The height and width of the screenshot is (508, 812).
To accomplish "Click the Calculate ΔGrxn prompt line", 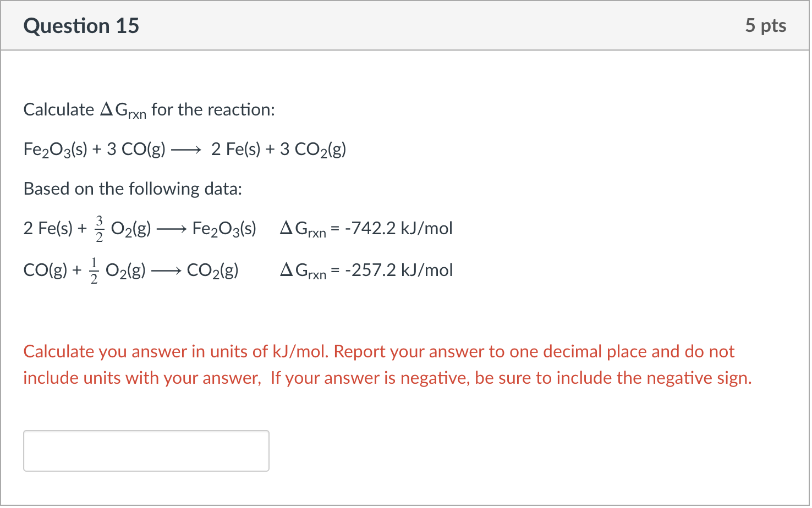I will click(x=149, y=109).
